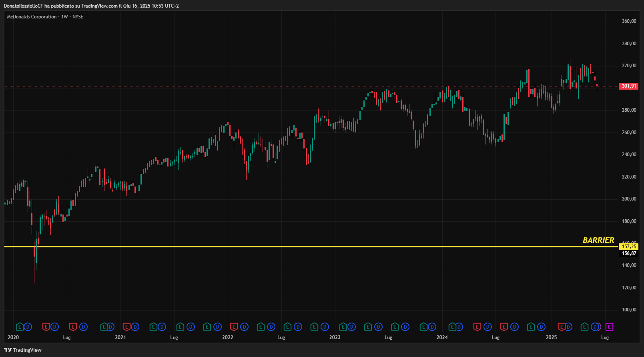Viewport: 644px width, 357px height.
Task: Click the 180,00 price axis label
Action: [629, 221]
